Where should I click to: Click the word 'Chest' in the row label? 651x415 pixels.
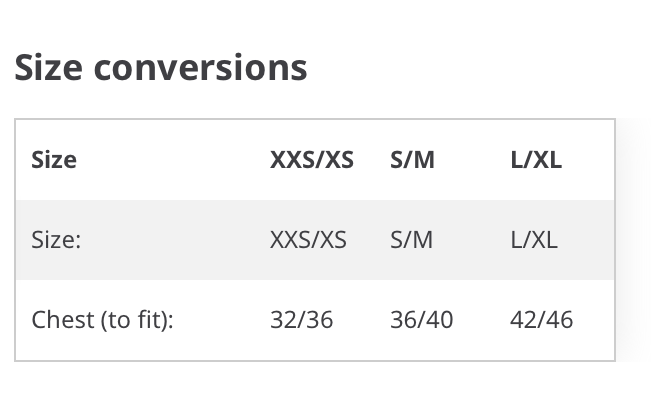tap(62, 320)
